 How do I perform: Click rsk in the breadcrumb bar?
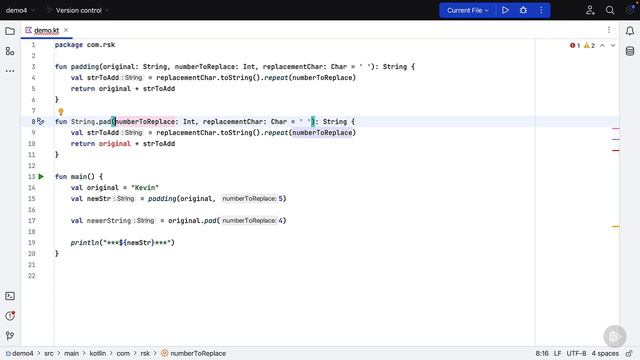[145, 353]
